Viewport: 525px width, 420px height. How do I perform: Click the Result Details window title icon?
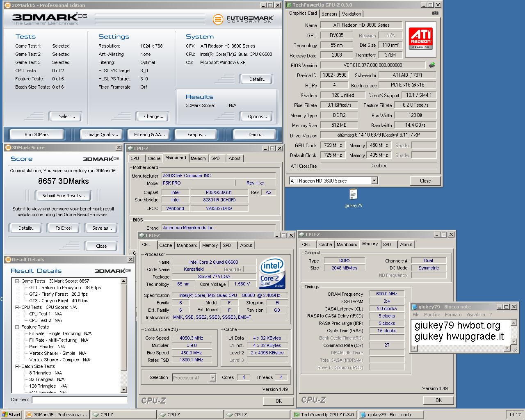click(8, 260)
